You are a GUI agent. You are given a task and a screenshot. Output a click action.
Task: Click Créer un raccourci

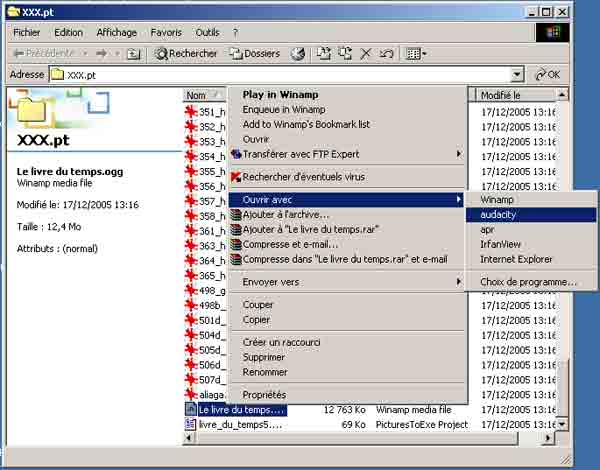coord(347,342)
